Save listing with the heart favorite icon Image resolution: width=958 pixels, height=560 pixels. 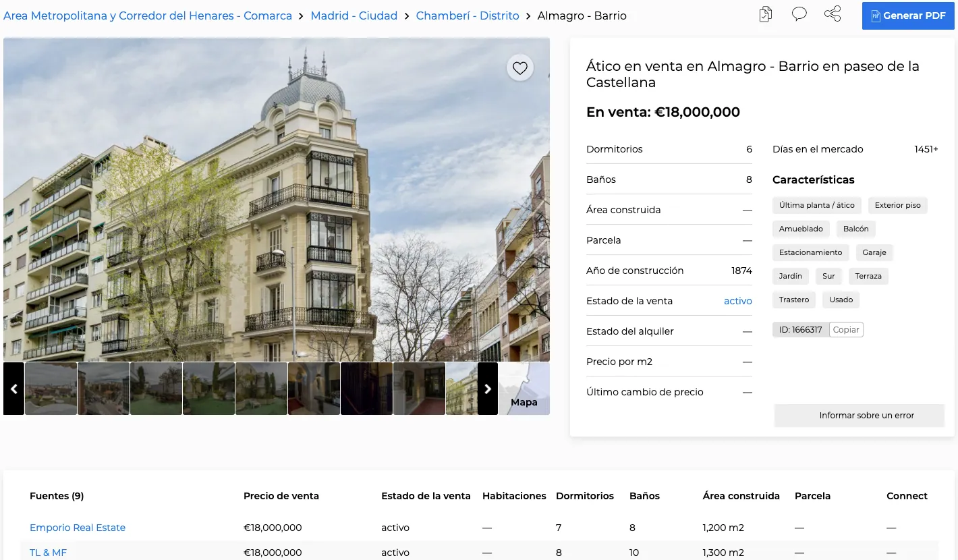pyautogui.click(x=520, y=67)
